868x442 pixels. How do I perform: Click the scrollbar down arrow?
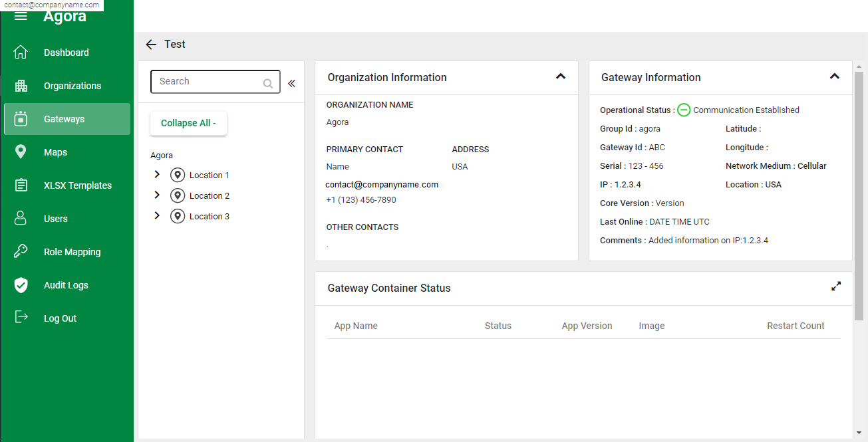coord(859,432)
